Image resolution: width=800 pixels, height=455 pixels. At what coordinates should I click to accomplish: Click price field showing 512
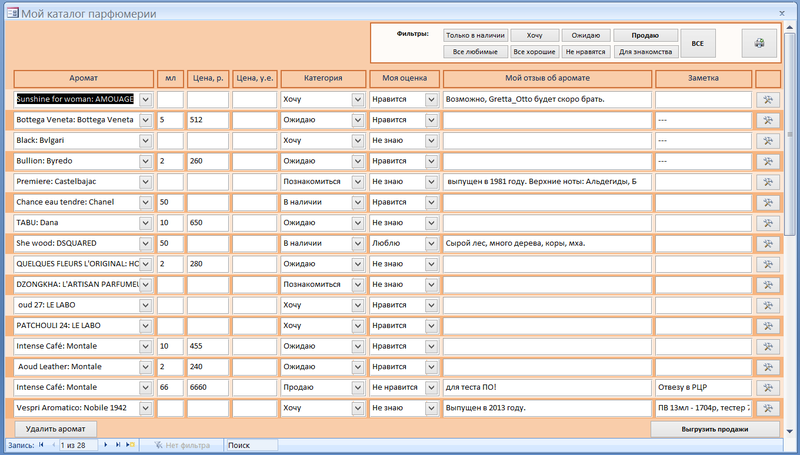click(208, 120)
